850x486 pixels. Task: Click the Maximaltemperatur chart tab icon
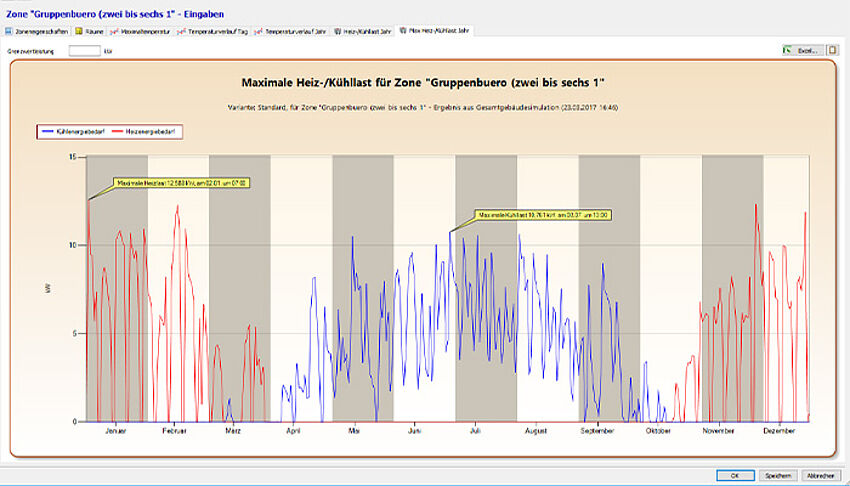point(115,31)
